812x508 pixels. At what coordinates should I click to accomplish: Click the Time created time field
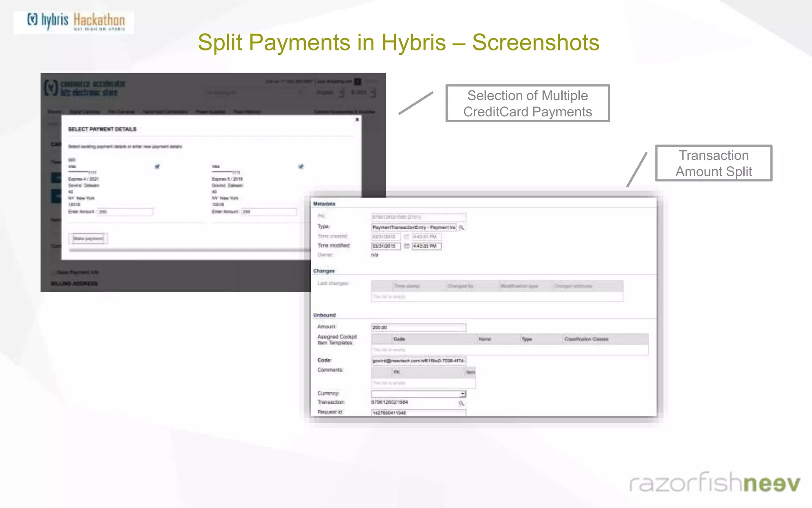pos(427,237)
